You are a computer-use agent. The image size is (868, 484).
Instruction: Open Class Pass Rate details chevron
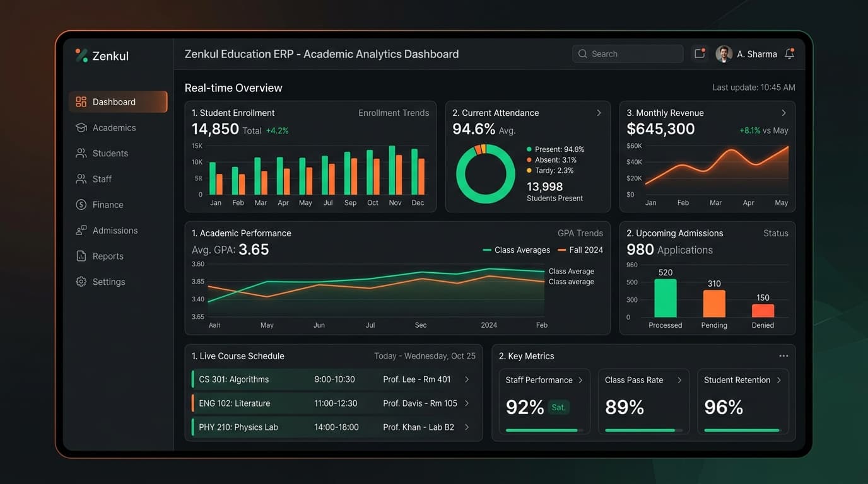[679, 380]
